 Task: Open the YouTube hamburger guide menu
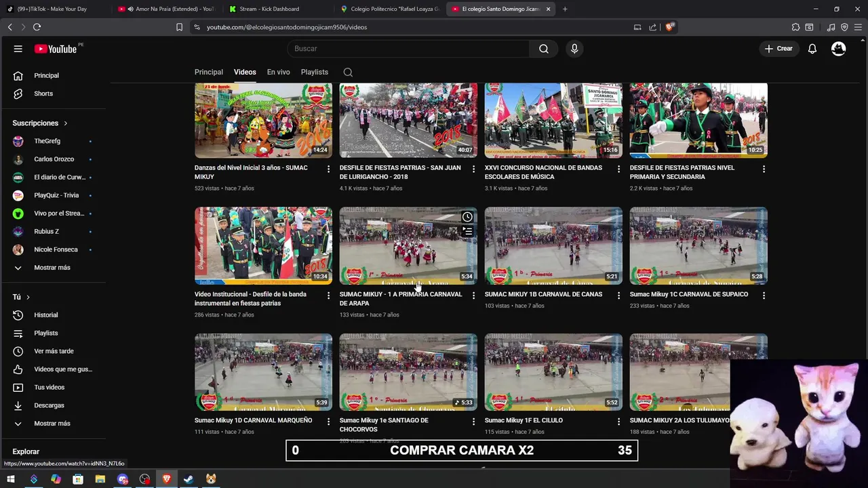click(x=18, y=49)
